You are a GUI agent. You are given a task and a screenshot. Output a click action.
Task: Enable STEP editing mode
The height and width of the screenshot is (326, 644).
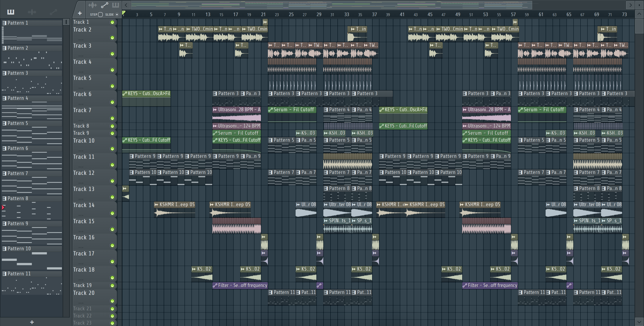point(100,15)
